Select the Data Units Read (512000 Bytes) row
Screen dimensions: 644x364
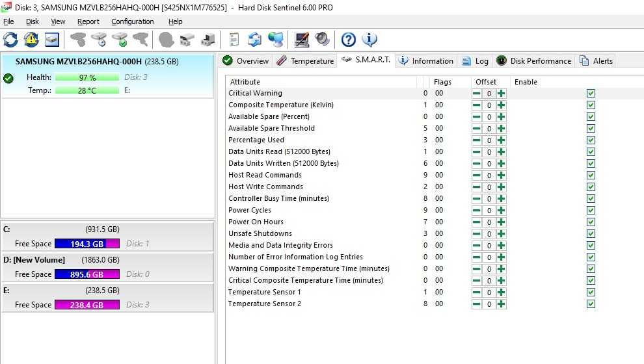coord(435,152)
